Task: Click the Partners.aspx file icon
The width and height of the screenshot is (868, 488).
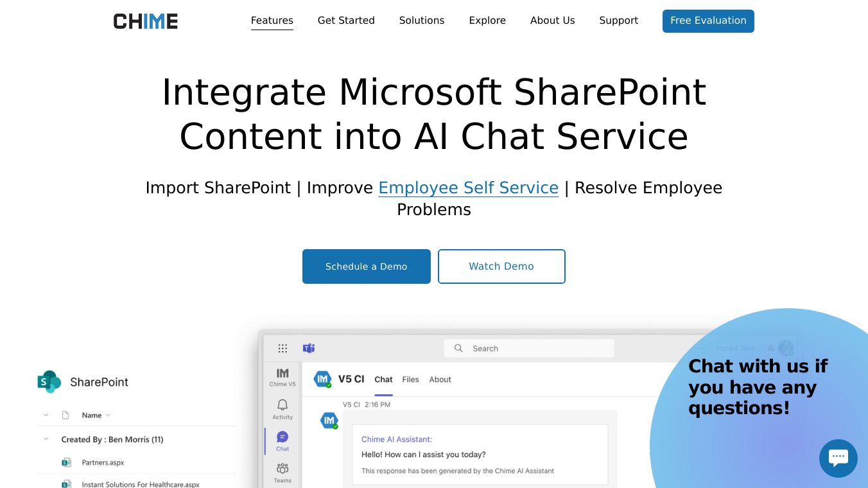Action: pyautogui.click(x=66, y=462)
